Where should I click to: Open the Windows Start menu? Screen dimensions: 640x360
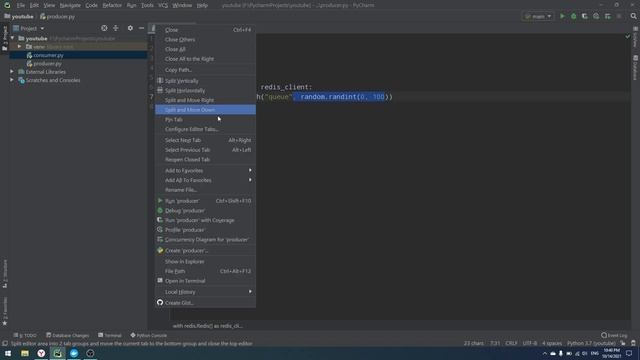8,353
